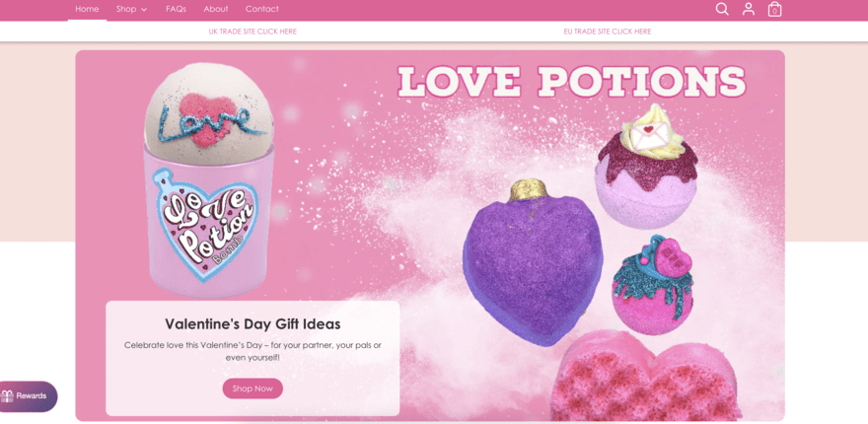Viewport: 868px width, 424px height.
Task: Expand the Shop dropdown menu
Action: pos(132,9)
